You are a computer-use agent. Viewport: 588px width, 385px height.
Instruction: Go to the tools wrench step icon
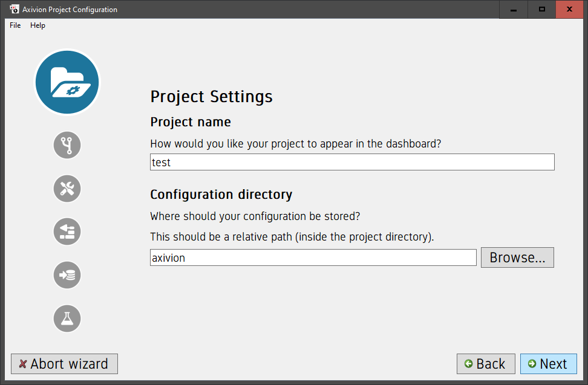pyautogui.click(x=67, y=189)
